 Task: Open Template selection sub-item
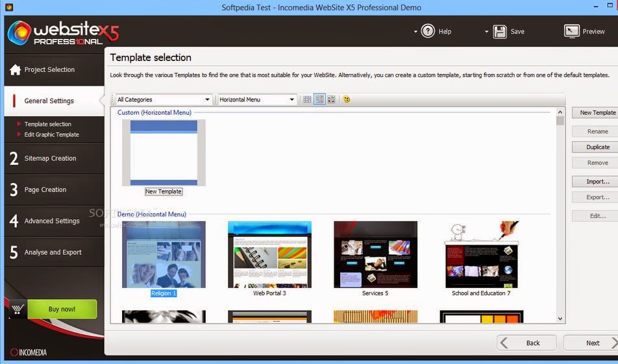47,124
